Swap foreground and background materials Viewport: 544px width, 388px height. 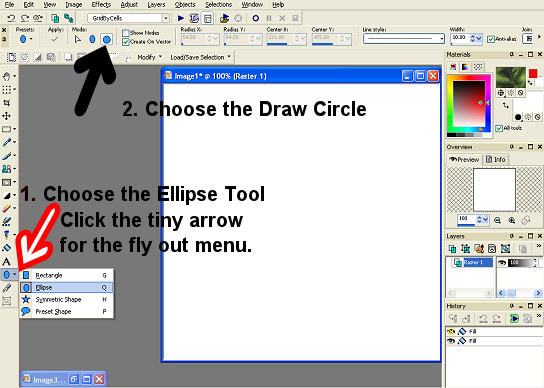[x=505, y=106]
